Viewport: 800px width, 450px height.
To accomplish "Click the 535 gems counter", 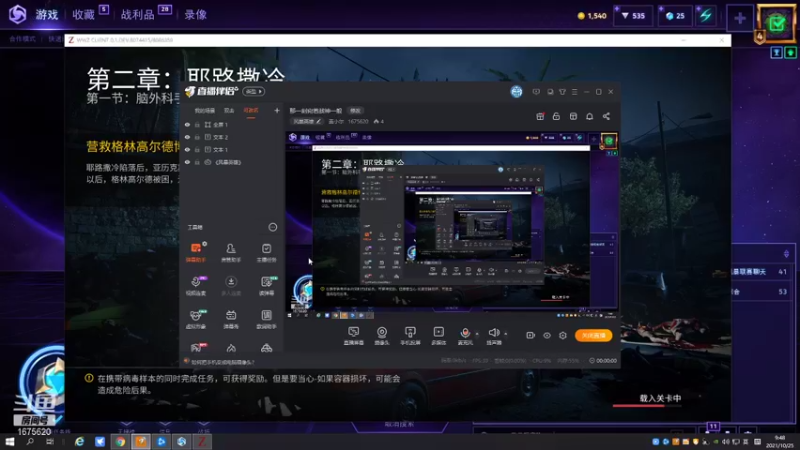I will (x=633, y=16).
